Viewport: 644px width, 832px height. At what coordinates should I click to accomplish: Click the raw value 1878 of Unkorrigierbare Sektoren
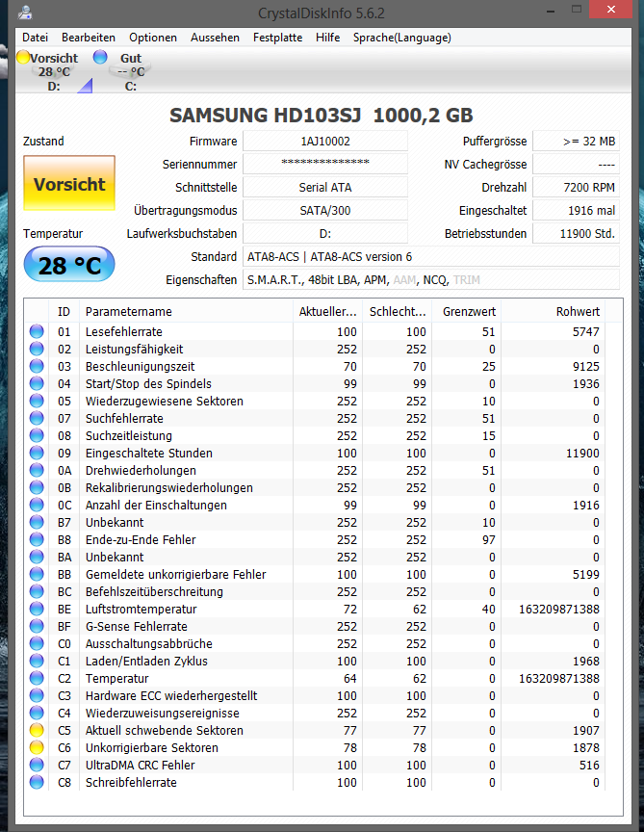point(585,747)
